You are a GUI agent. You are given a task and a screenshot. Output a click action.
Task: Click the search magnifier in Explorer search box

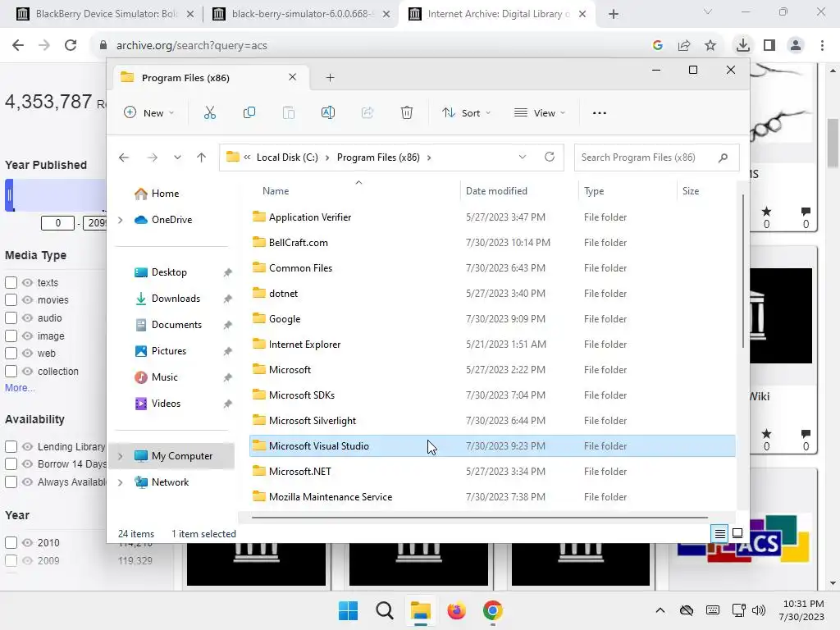click(724, 157)
